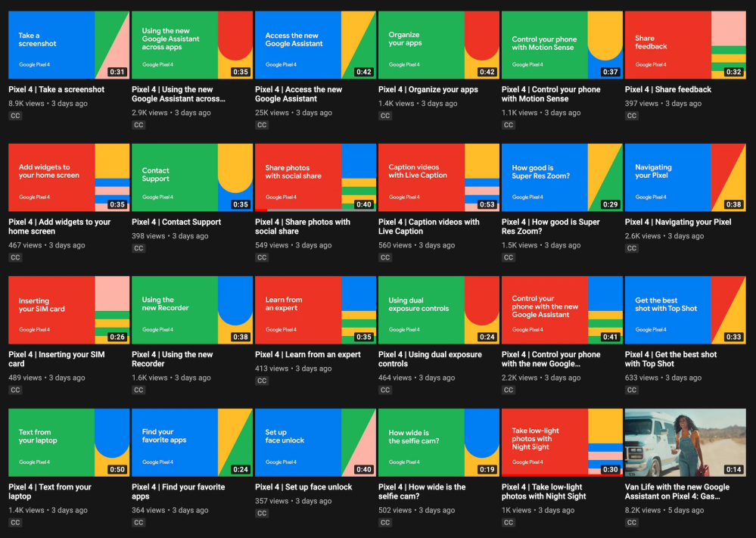Open 'Control your phone with Motion Sense' thumbnail
This screenshot has width=756, height=538.
[x=562, y=45]
